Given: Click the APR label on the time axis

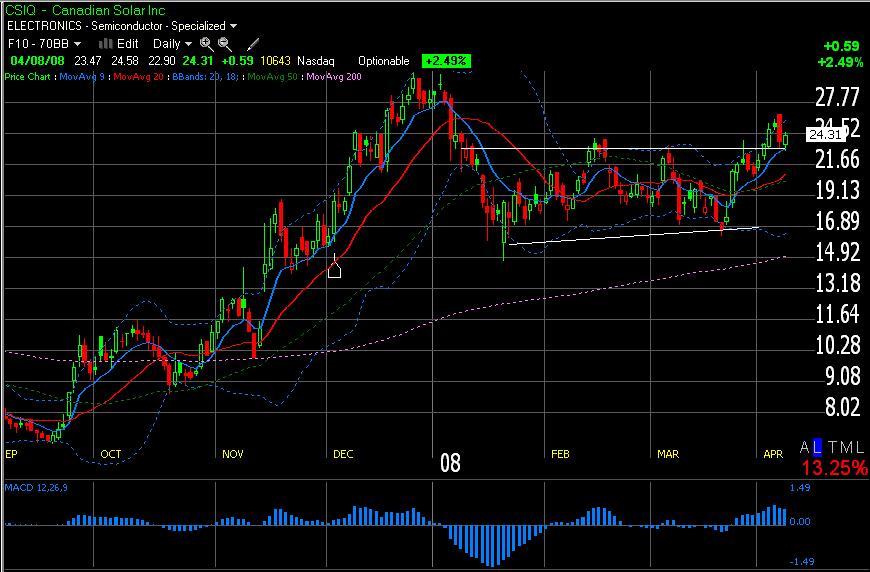Looking at the screenshot, I should click(x=773, y=454).
